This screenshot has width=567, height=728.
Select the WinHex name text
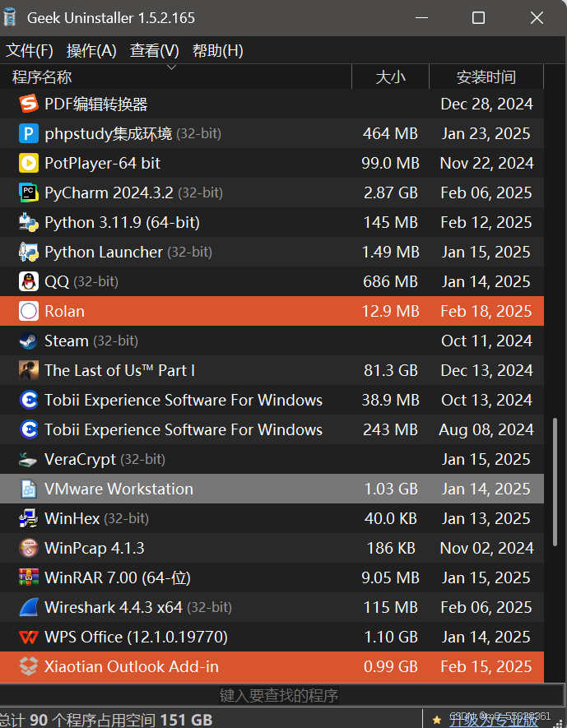[72, 518]
